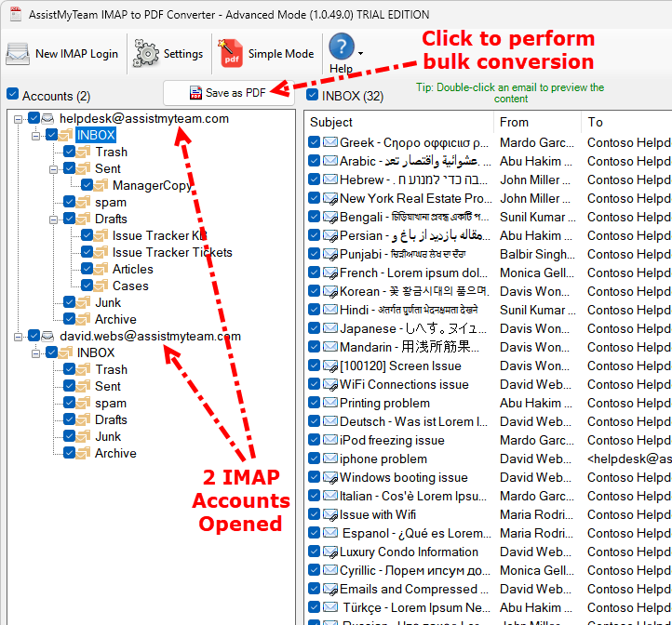Sort emails by the Subject column header

[x=398, y=122]
